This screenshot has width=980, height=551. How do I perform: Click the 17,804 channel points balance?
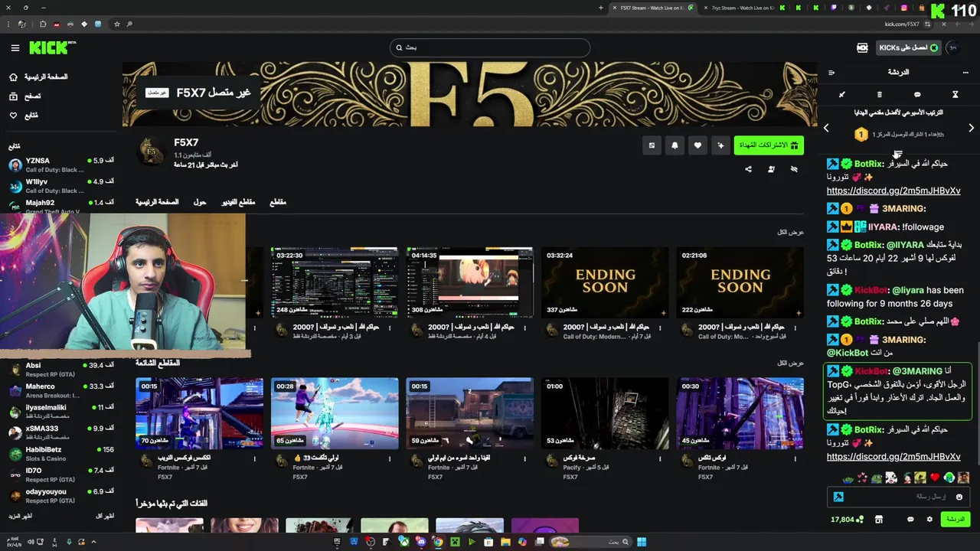coord(847,519)
